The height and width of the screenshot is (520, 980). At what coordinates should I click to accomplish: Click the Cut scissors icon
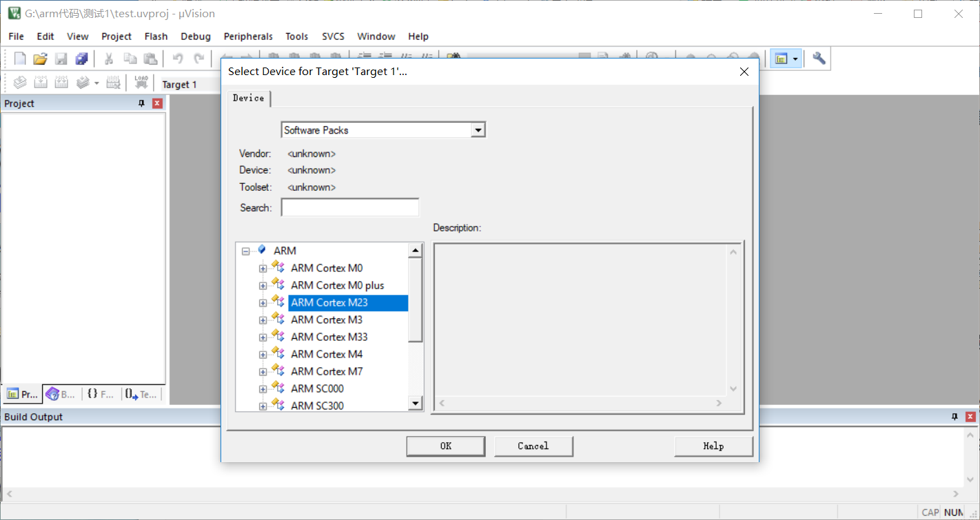click(x=109, y=59)
